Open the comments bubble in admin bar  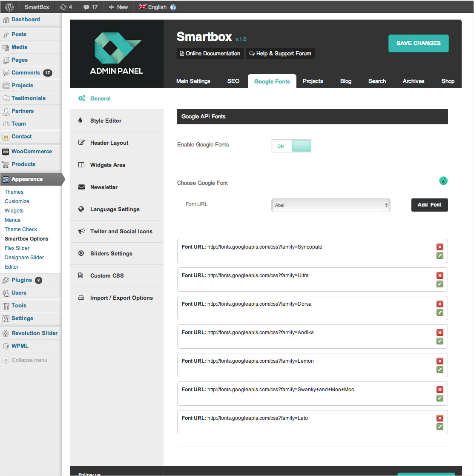point(90,7)
